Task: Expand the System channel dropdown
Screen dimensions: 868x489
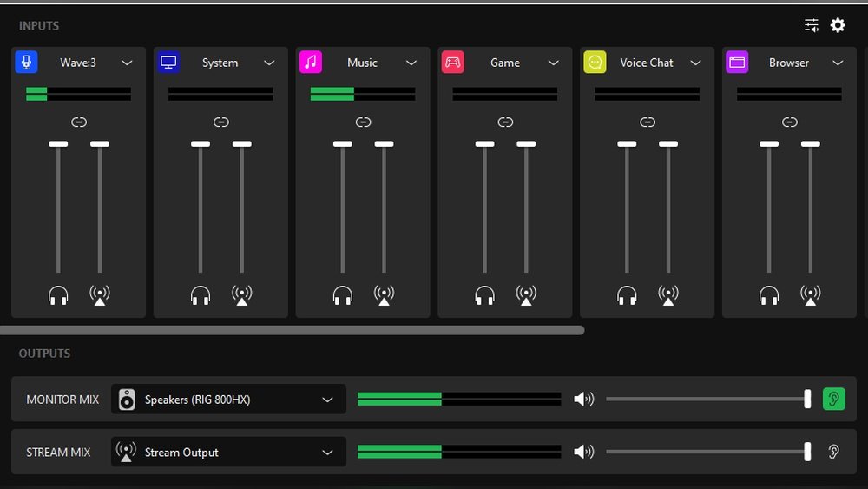Action: 269,63
